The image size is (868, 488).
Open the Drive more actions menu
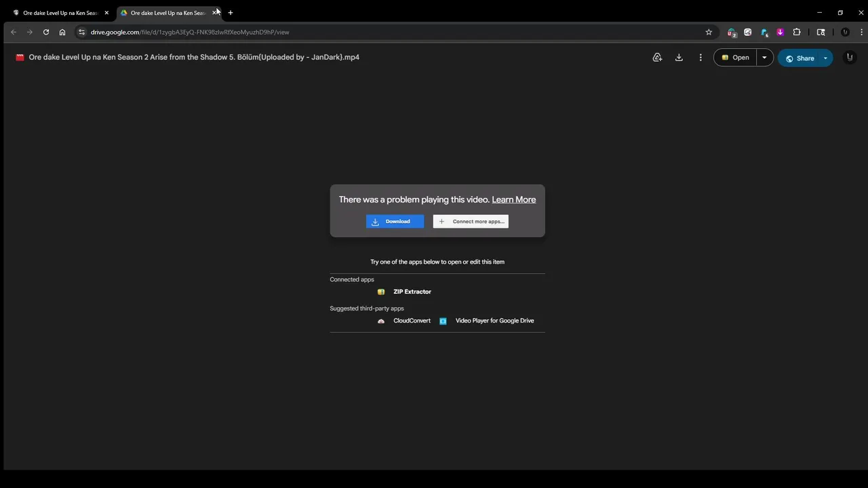tap(701, 58)
